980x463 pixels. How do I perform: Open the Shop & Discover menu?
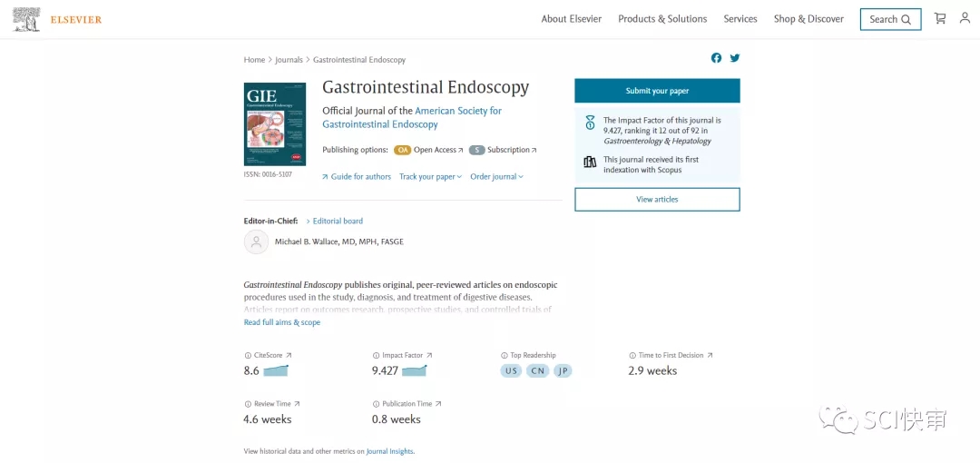coord(808,19)
